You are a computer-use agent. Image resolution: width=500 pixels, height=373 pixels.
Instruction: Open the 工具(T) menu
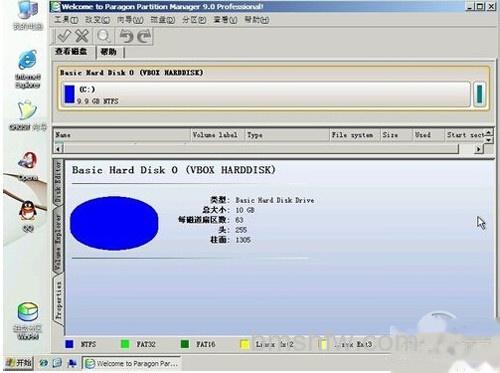(x=66, y=20)
